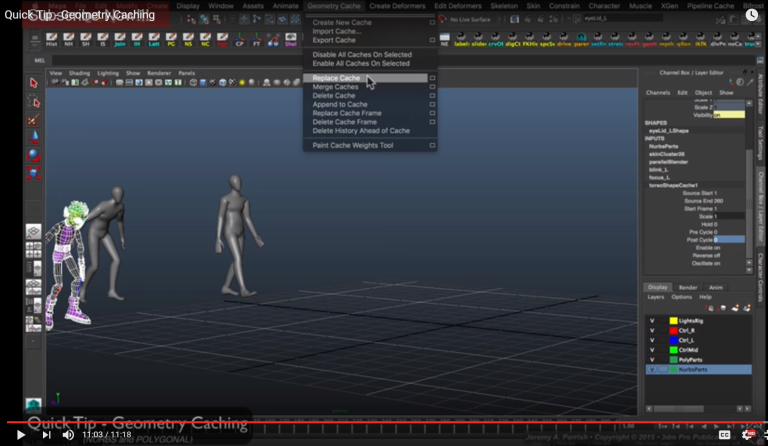Screen dimensions: 768x446
Task: Click the four view layout icon
Action: (x=33, y=250)
